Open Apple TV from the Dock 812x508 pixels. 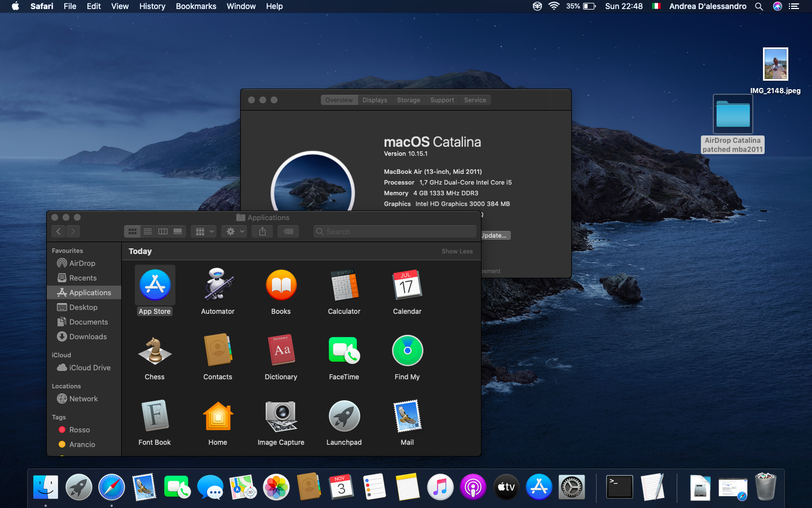(x=506, y=487)
